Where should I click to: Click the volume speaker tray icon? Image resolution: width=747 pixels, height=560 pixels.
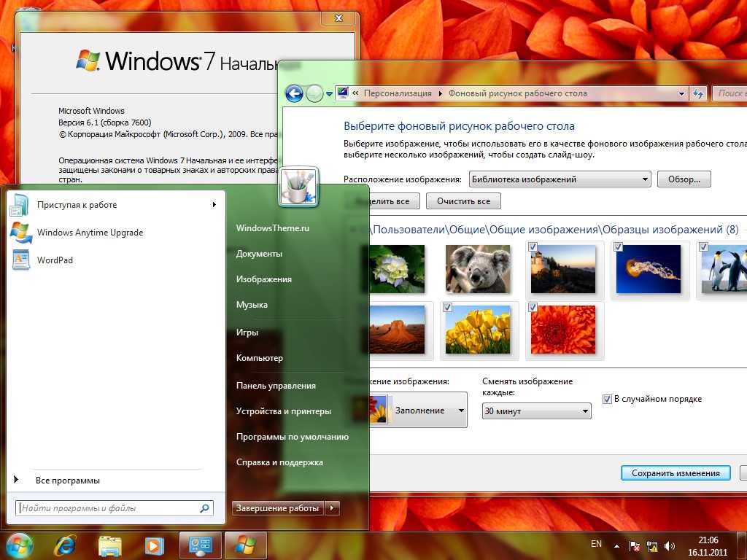click(670, 545)
